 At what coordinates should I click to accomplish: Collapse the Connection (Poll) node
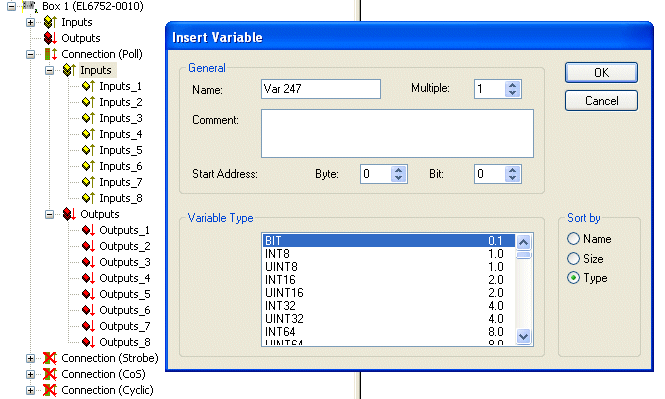point(31,54)
